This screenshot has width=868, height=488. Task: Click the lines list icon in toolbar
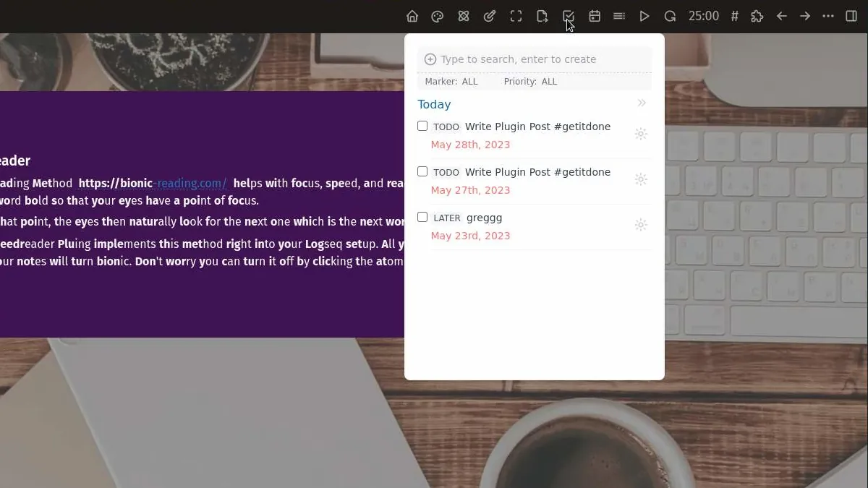click(x=619, y=16)
